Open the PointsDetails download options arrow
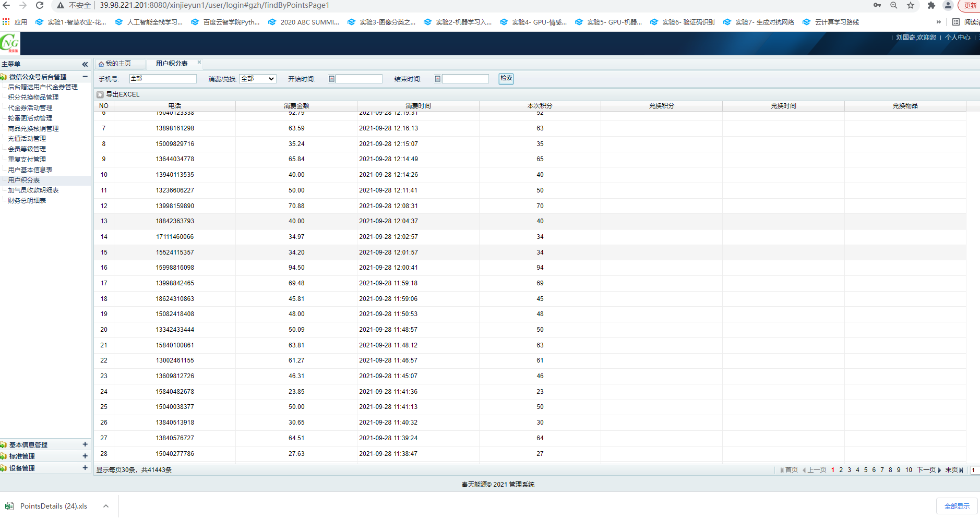Viewport: 980px width, 519px height. [x=106, y=506]
